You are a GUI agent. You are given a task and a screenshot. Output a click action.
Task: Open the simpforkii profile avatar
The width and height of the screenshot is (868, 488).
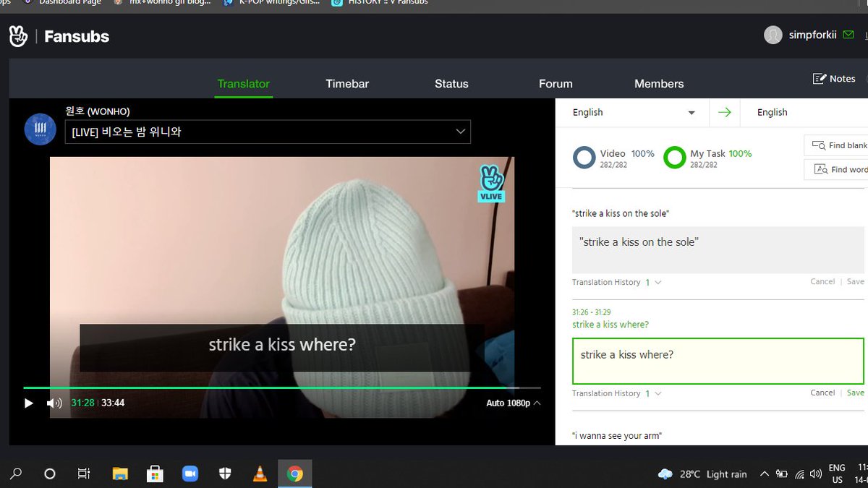click(x=773, y=35)
